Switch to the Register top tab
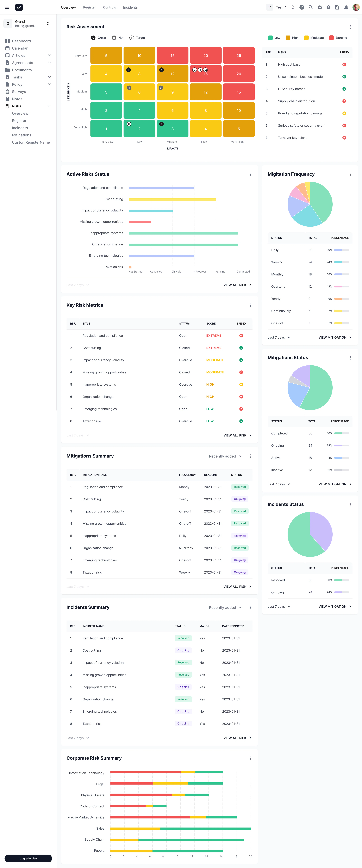The image size is (362, 868). point(89,7)
